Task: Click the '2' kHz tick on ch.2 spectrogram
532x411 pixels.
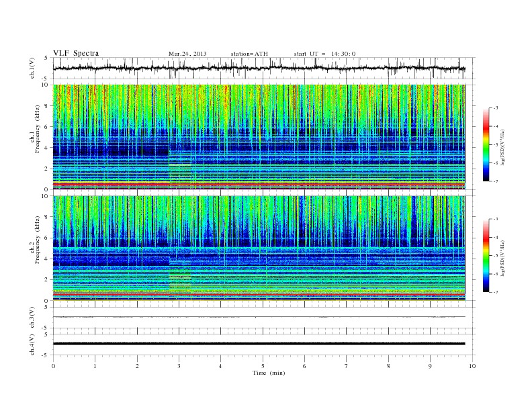Action: (46, 280)
